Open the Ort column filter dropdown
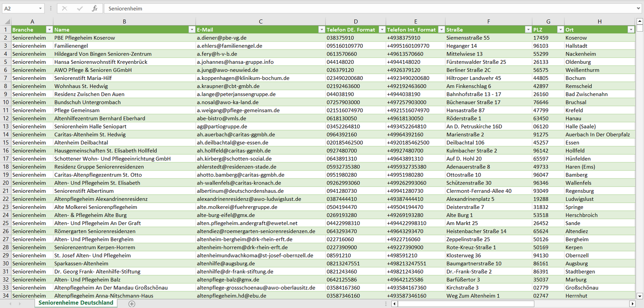The width and height of the screenshot is (644, 308). pos(631,29)
